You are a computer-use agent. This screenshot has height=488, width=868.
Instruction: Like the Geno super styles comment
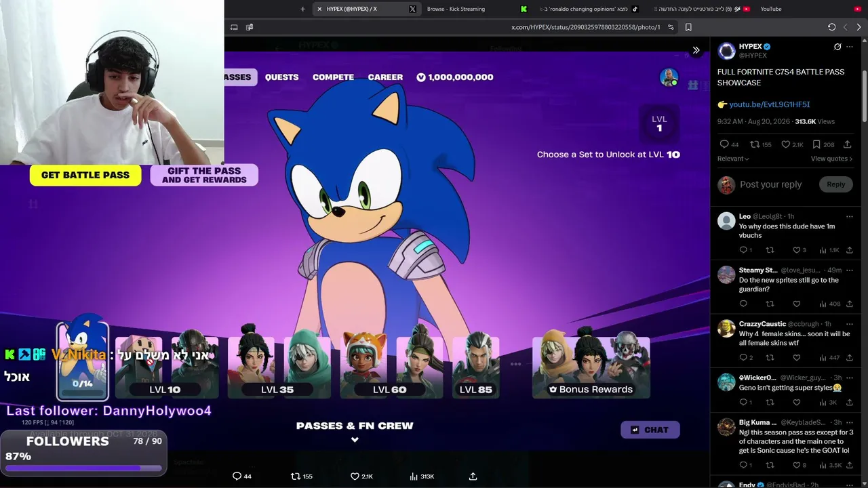(x=797, y=402)
